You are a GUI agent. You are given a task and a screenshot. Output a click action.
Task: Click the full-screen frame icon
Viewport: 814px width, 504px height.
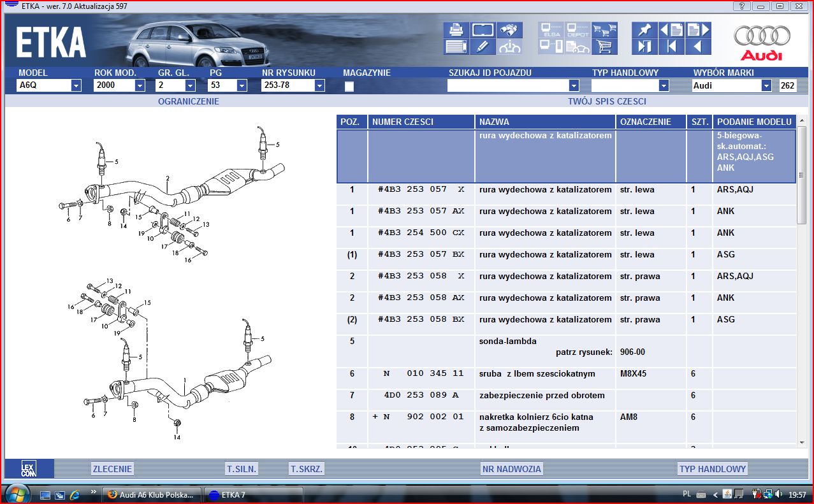pos(483,30)
